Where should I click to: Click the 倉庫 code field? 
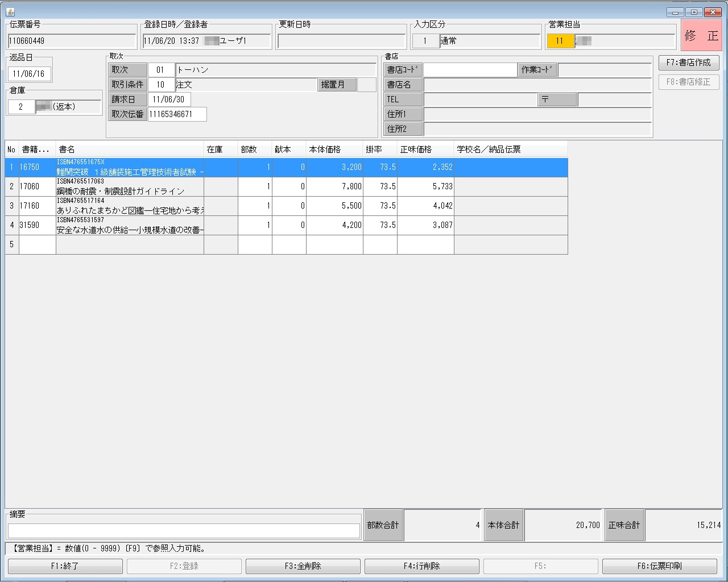[21, 107]
